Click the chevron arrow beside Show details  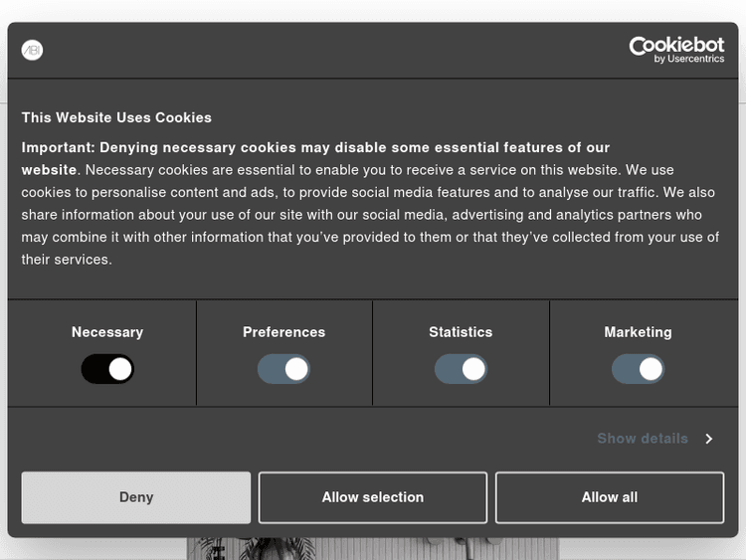pos(709,439)
